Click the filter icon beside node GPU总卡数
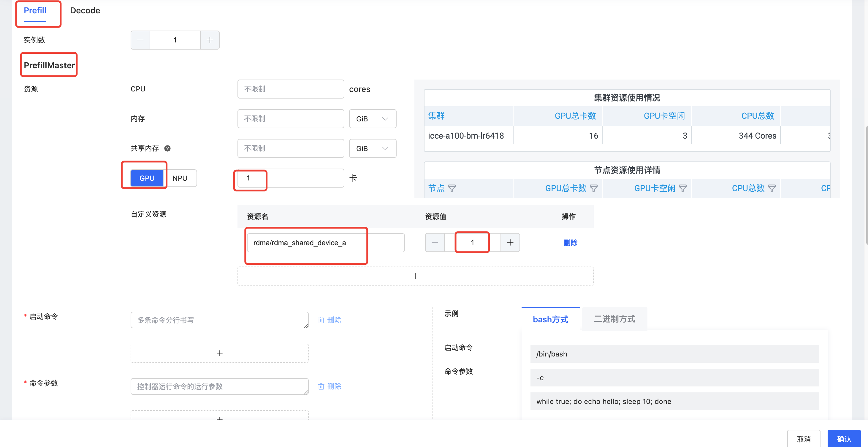This screenshot has width=868, height=447. coord(594,188)
